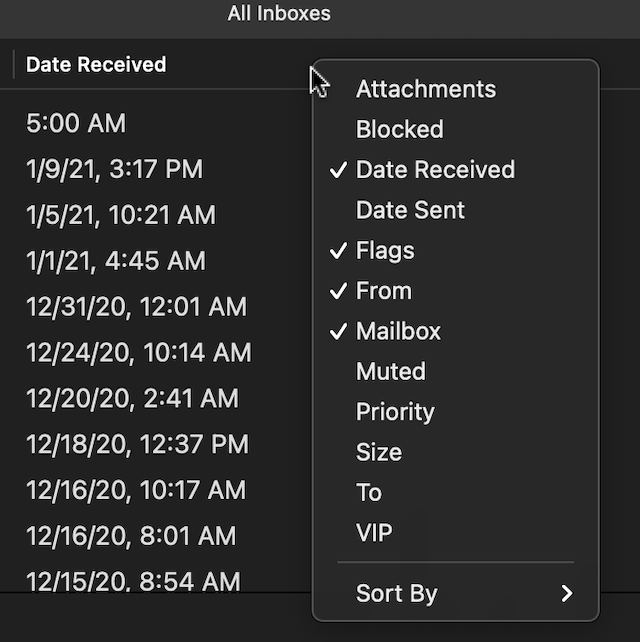The image size is (640, 642).
Task: Uncheck the Mailbox column option
Action: (x=398, y=331)
